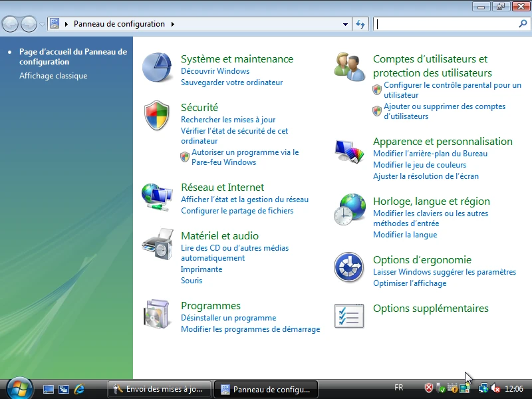The image size is (532, 399).
Task: Open the Apparence et personnalisation monitor icon
Action: coord(350,152)
